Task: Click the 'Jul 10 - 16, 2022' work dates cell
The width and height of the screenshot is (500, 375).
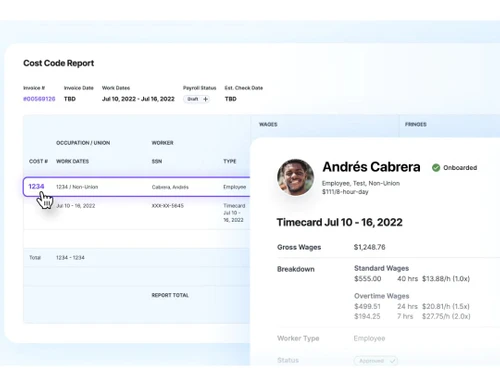Action: point(76,206)
